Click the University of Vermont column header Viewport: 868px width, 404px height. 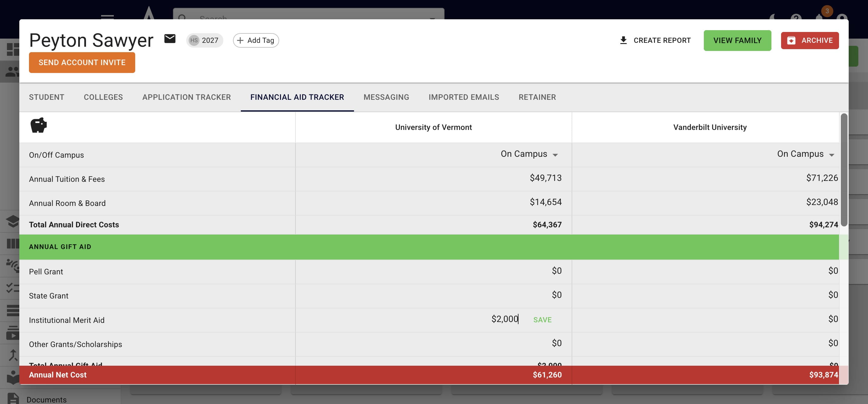point(433,127)
